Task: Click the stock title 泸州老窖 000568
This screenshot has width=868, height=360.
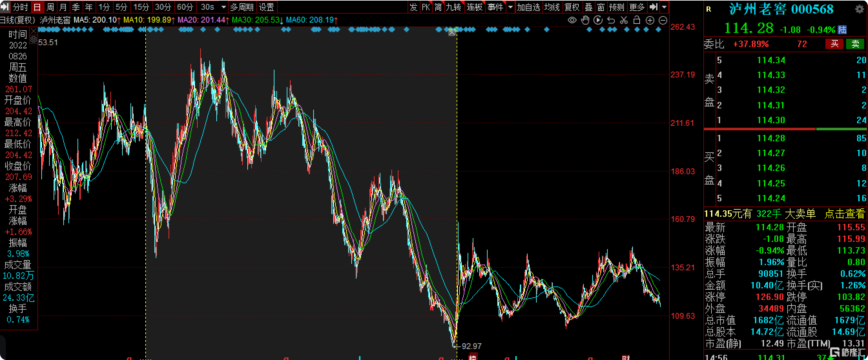Action: coord(781,9)
